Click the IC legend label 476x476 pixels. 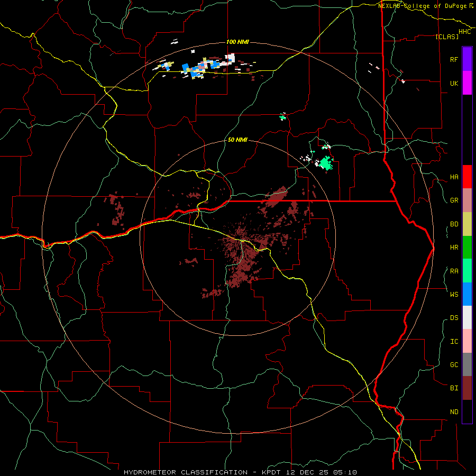coord(454,342)
